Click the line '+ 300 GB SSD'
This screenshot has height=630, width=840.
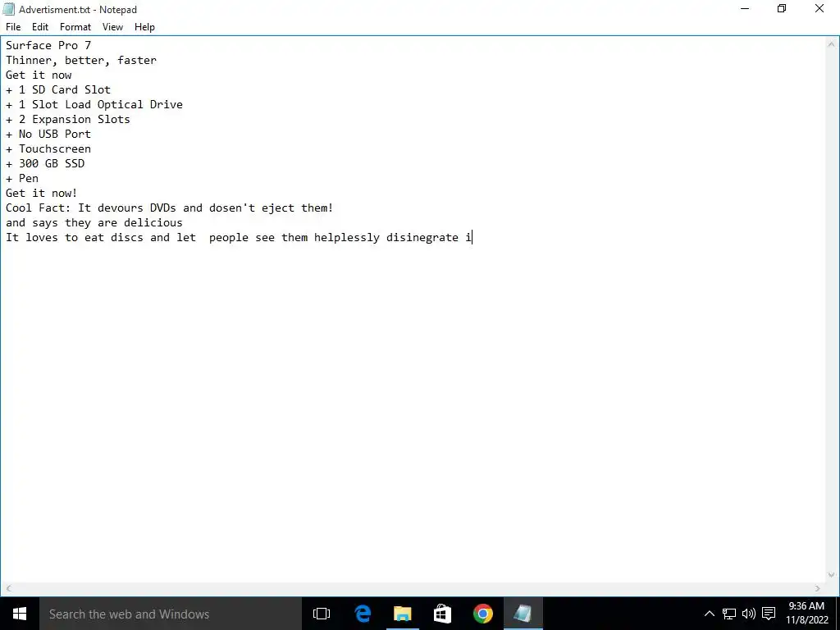[45, 163]
